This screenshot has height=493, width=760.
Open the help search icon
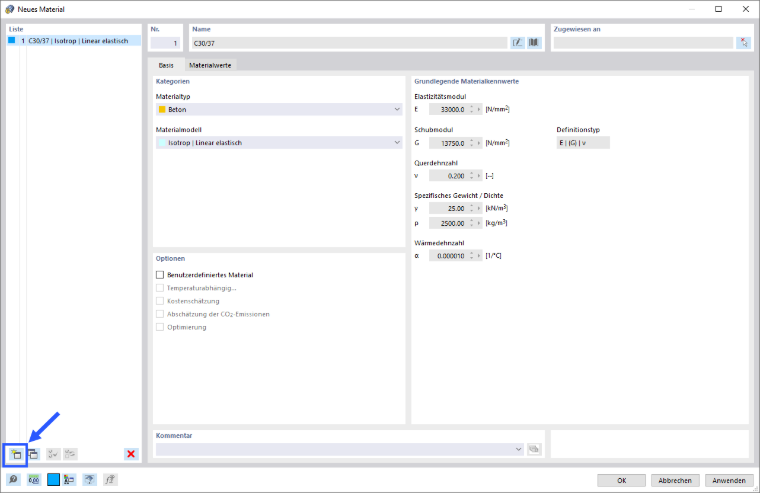pyautogui.click(x=13, y=480)
